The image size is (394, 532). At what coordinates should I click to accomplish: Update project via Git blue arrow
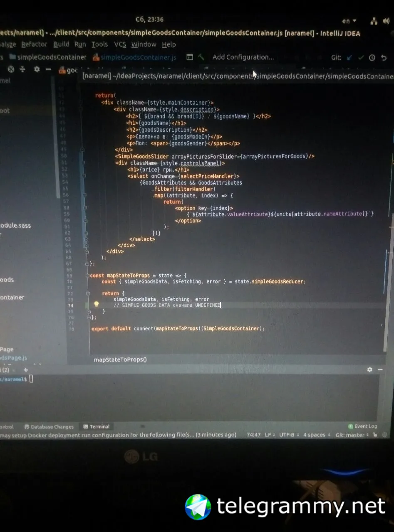(x=350, y=58)
